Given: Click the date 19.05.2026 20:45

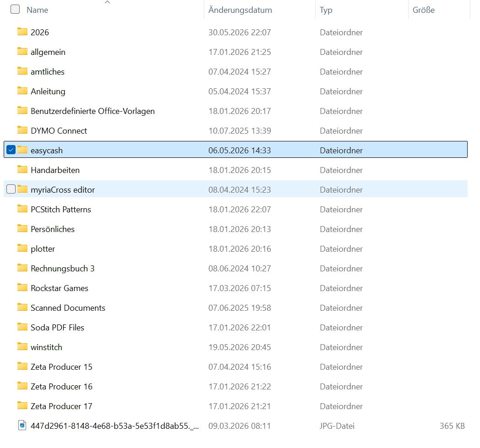Looking at the screenshot, I should click(240, 347).
